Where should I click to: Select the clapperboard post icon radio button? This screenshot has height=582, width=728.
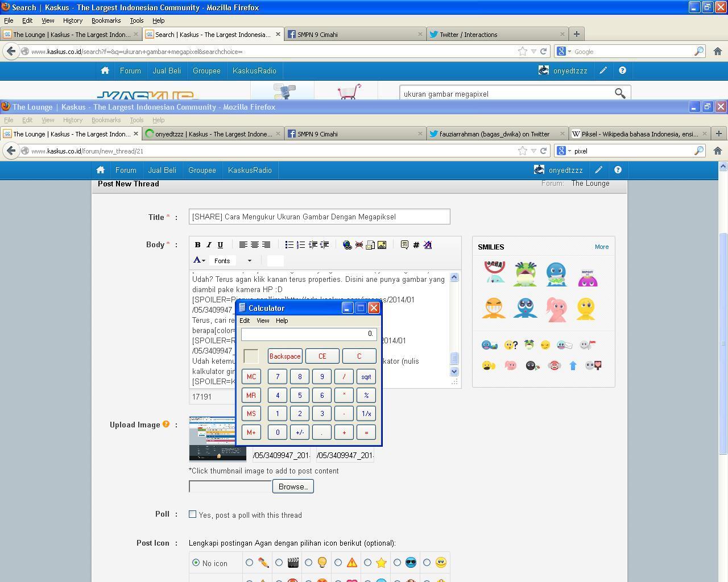[279, 563]
